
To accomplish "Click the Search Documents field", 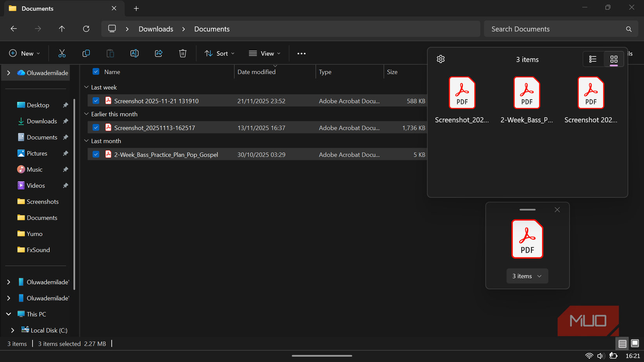I will coord(546,28).
